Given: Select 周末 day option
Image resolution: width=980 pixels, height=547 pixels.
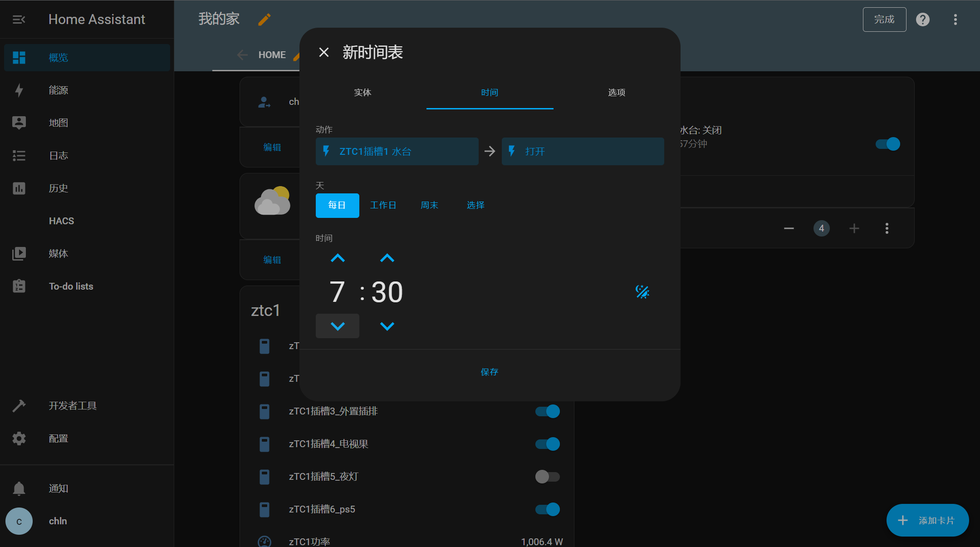Looking at the screenshot, I should 430,205.
